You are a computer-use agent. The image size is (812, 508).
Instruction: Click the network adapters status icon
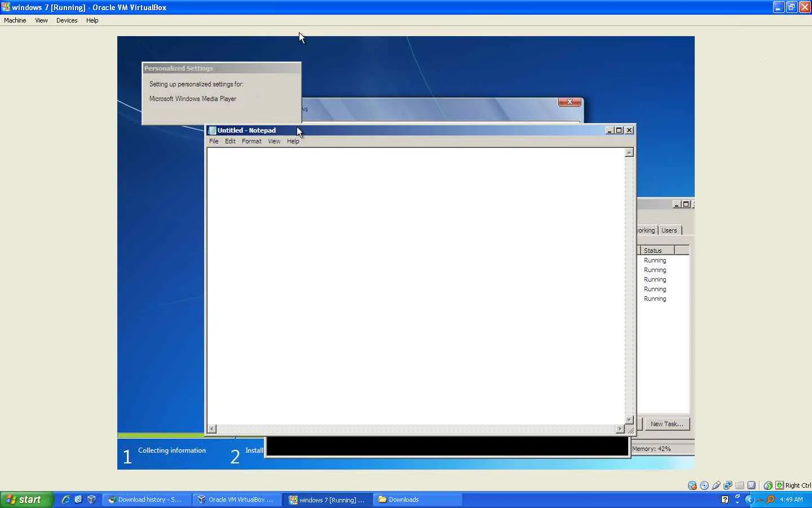[x=728, y=485]
